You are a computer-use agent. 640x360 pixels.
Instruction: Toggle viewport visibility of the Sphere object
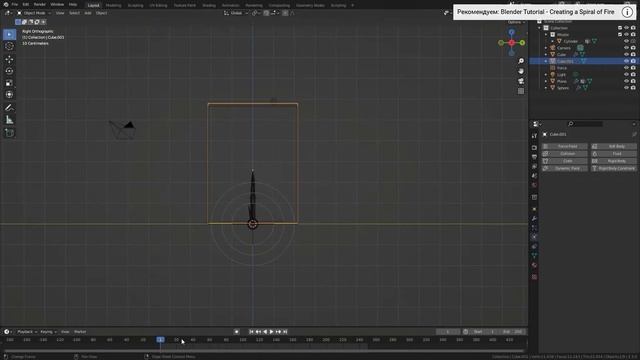point(626,88)
